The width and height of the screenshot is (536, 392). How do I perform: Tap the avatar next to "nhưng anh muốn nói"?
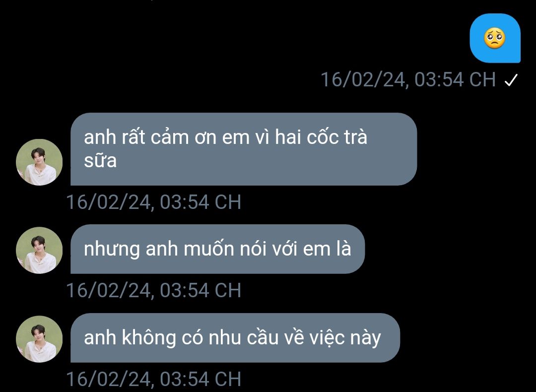click(x=39, y=250)
